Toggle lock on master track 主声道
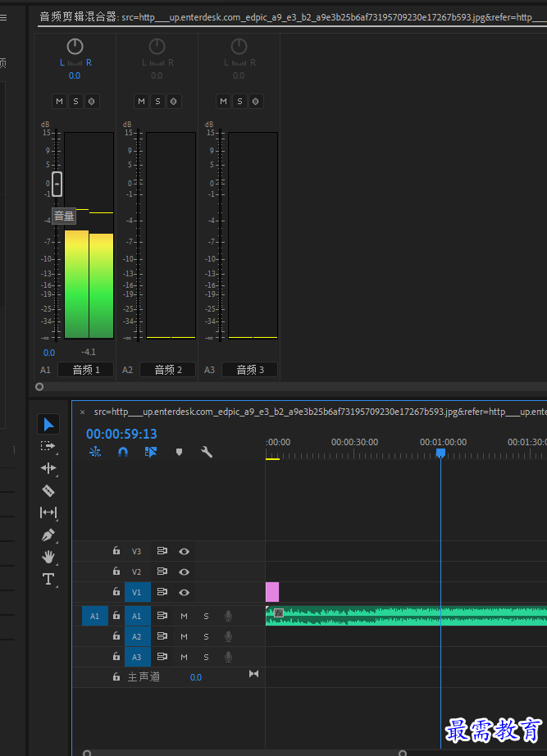 click(116, 677)
